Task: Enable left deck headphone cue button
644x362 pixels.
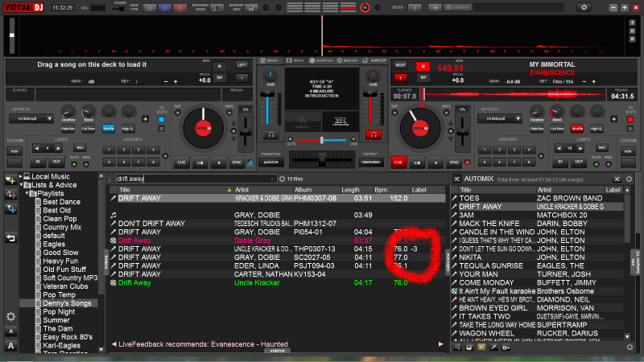Action: point(270,134)
